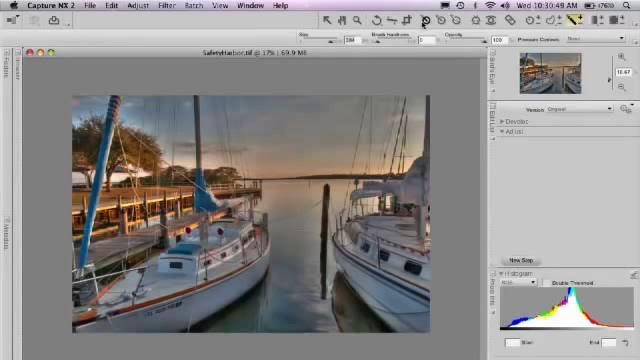This screenshot has height=360, width=640.
Task: Select the Red-Eye Control Point tool
Action: click(491, 20)
